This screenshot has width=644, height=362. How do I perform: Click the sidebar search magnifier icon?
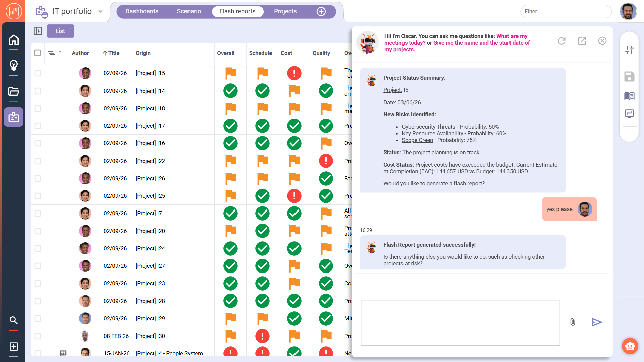click(14, 320)
